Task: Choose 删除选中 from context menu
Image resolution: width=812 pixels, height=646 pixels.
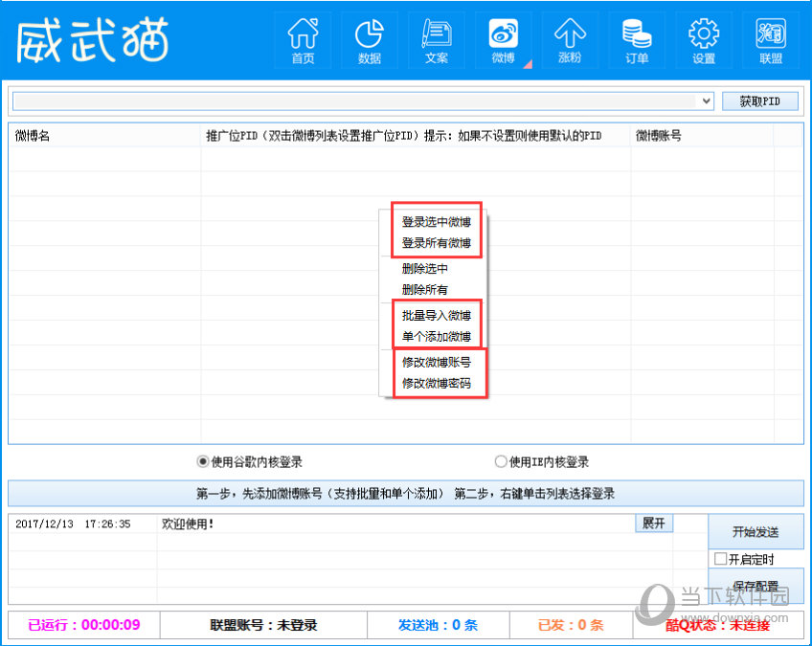Action: pos(424,269)
